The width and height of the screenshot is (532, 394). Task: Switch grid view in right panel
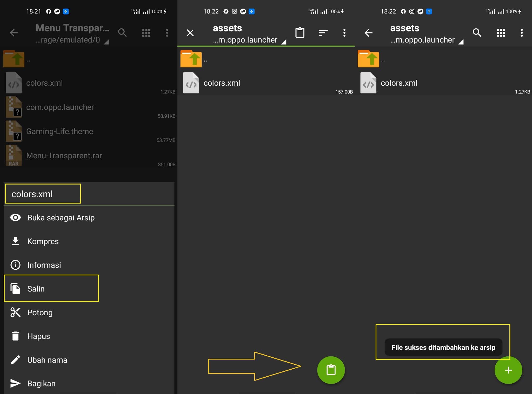(x=501, y=33)
